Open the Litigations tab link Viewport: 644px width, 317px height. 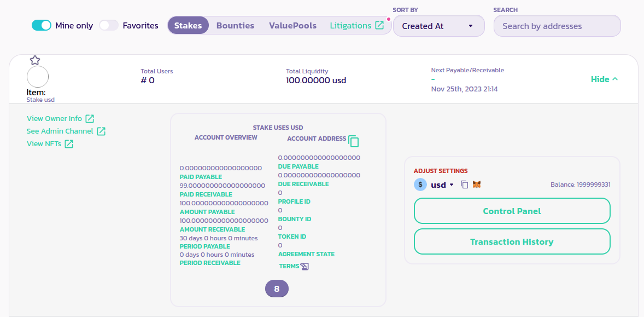pyautogui.click(x=356, y=25)
